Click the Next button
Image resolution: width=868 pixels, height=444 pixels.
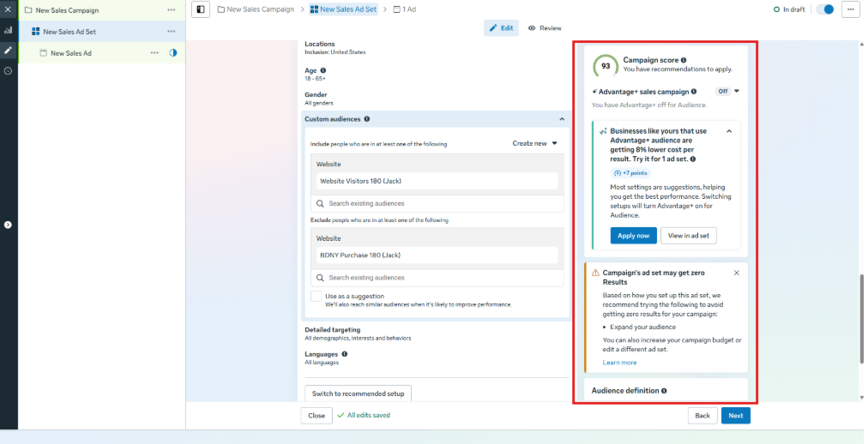point(736,415)
